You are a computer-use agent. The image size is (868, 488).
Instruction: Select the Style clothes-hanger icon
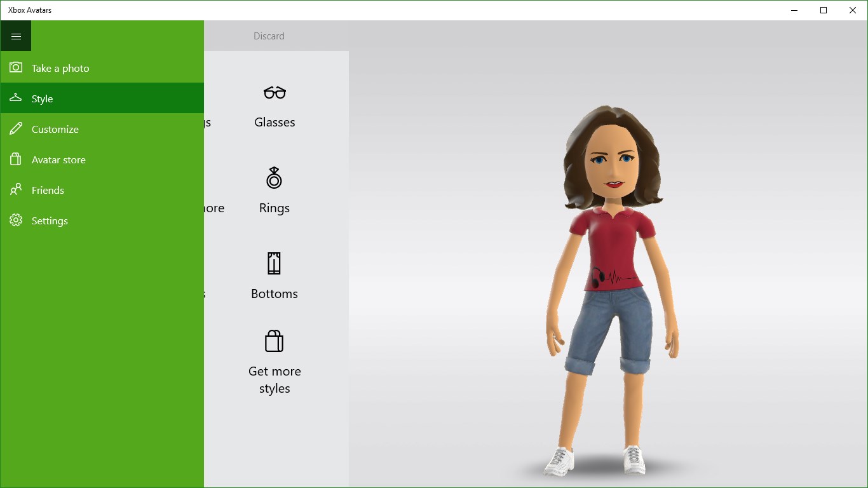[15, 98]
